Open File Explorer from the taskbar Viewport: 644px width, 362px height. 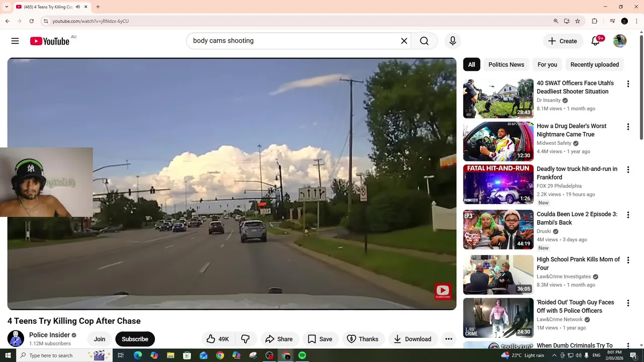(171, 355)
